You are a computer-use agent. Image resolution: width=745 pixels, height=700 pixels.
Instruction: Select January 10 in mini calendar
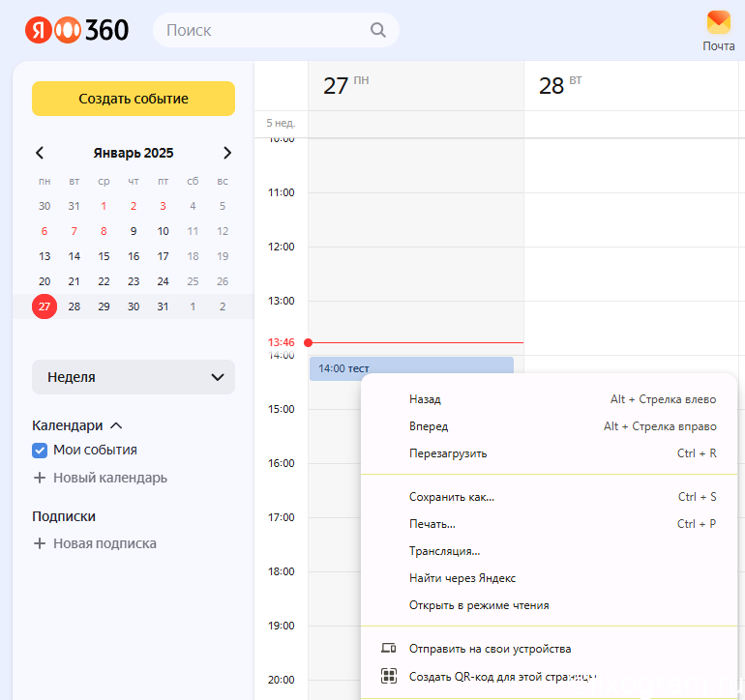click(x=163, y=231)
